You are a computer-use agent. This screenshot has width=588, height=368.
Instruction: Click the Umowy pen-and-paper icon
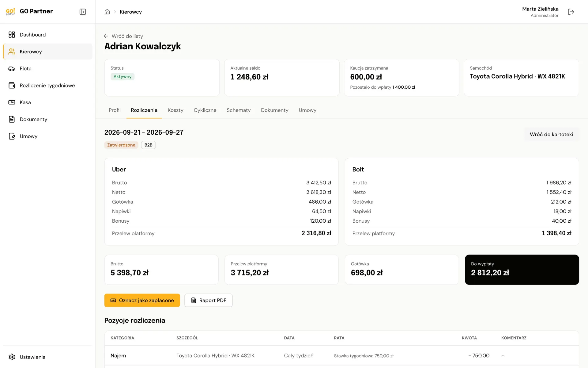pos(12,136)
